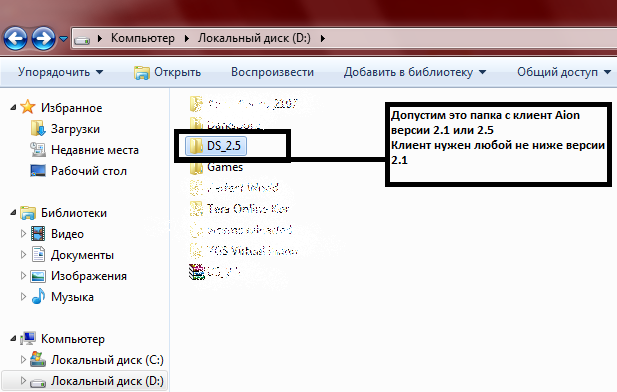617x392 pixels.
Task: Expand Локальный диск (D:) in tree
Action: point(23,381)
